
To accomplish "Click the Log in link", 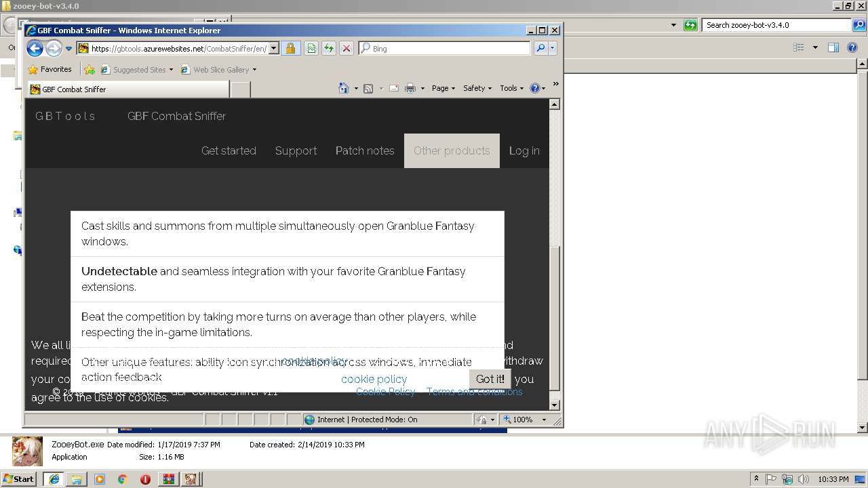I will [x=524, y=150].
